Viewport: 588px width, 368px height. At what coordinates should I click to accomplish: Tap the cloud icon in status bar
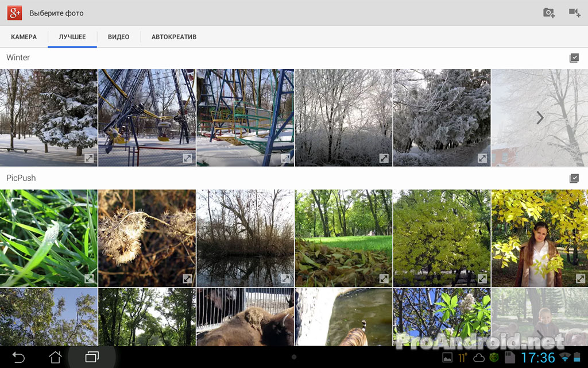[478, 358]
